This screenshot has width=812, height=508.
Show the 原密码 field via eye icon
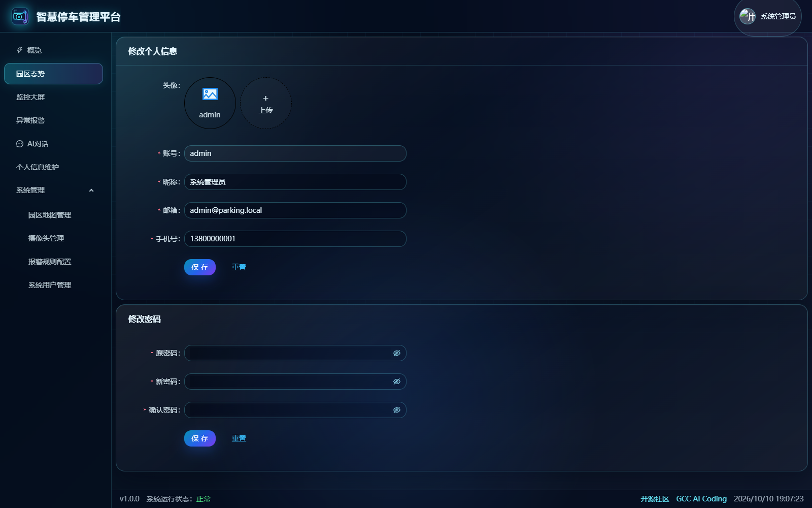[397, 353]
